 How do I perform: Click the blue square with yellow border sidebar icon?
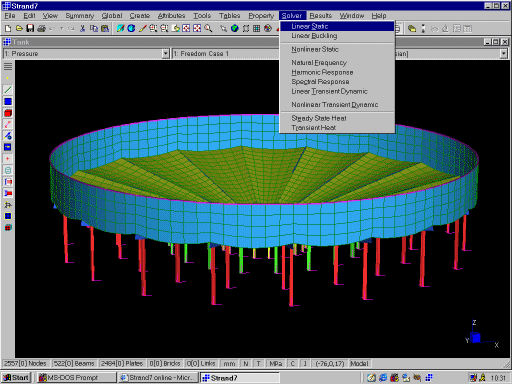(8, 216)
